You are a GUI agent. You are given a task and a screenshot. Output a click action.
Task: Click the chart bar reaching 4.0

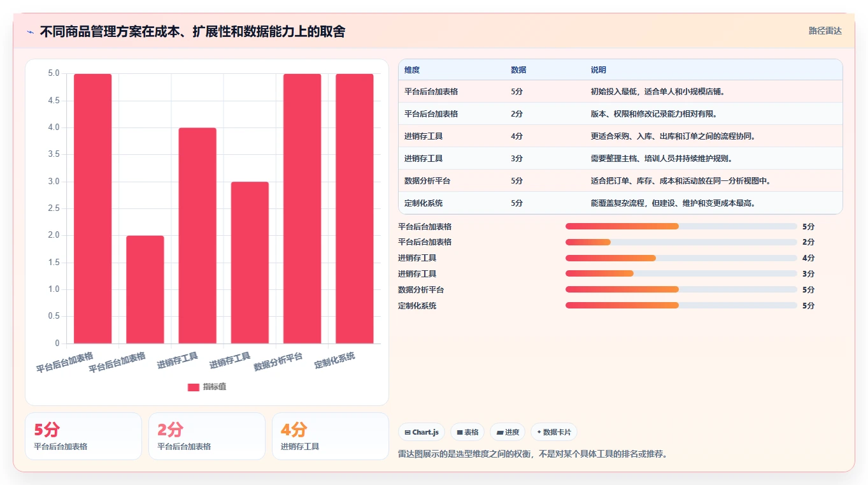click(197, 236)
